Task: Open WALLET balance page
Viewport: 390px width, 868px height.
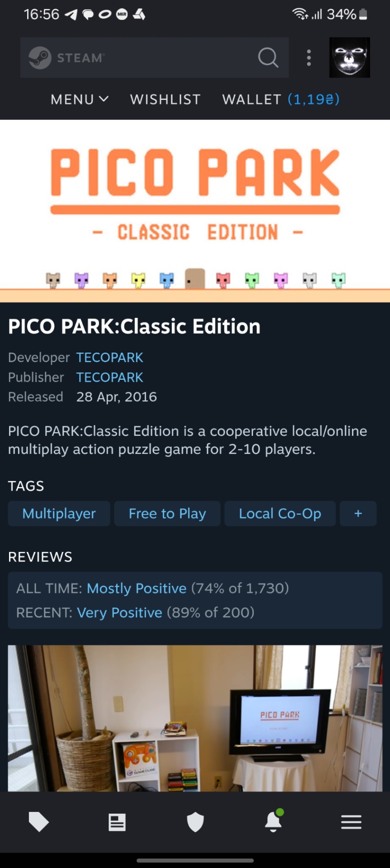Action: [281, 99]
